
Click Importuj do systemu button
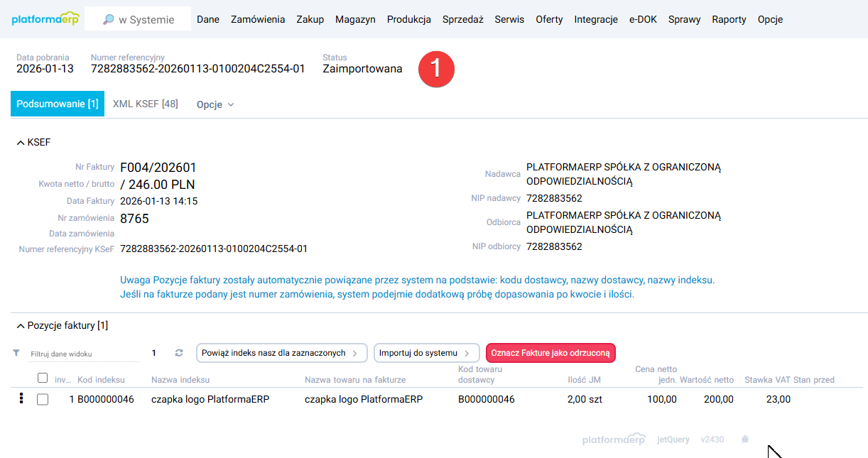pyautogui.click(x=426, y=353)
